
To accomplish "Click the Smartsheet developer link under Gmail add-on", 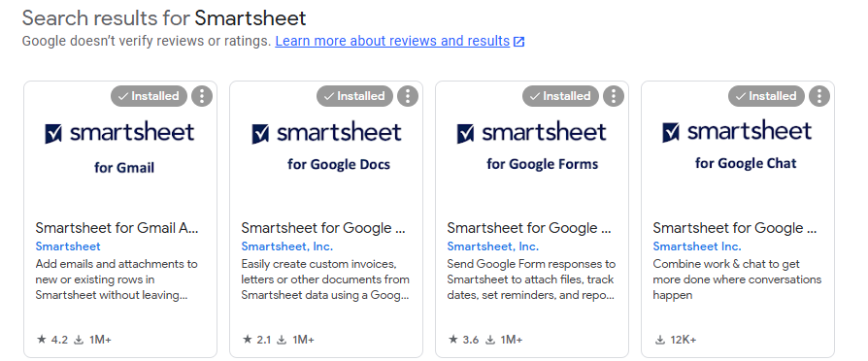I will pyautogui.click(x=68, y=246).
